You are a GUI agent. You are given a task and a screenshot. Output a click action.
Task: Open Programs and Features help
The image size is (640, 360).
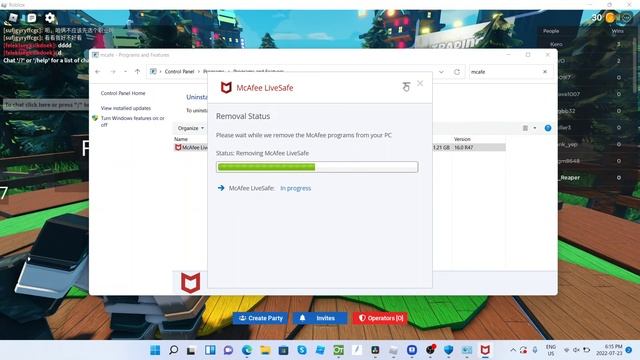point(548,128)
